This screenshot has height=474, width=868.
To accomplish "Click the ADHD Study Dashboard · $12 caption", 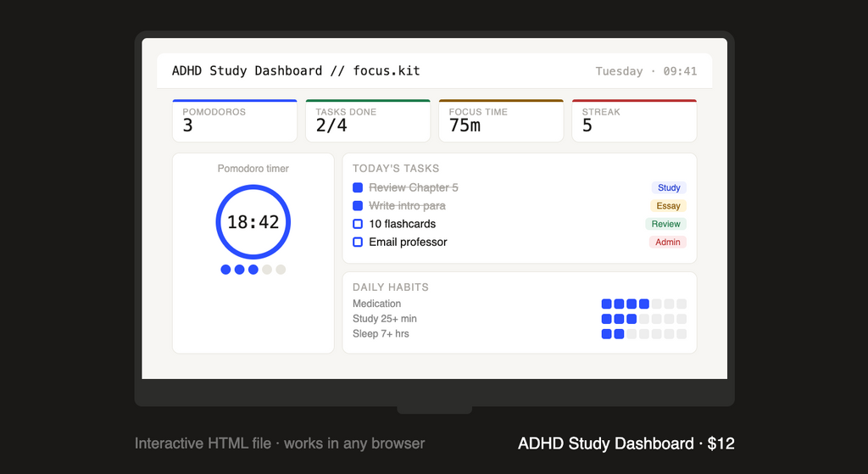I will [626, 443].
